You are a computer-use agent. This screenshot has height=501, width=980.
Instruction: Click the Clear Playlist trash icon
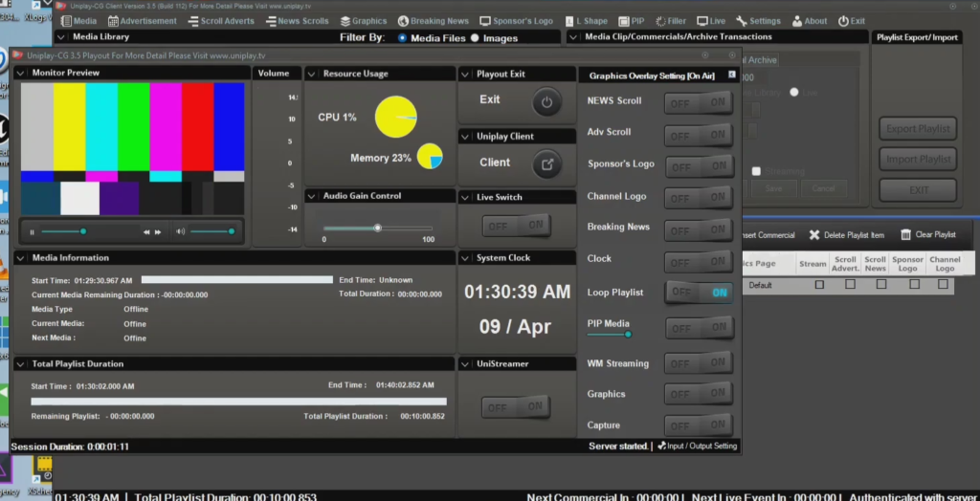click(x=905, y=235)
